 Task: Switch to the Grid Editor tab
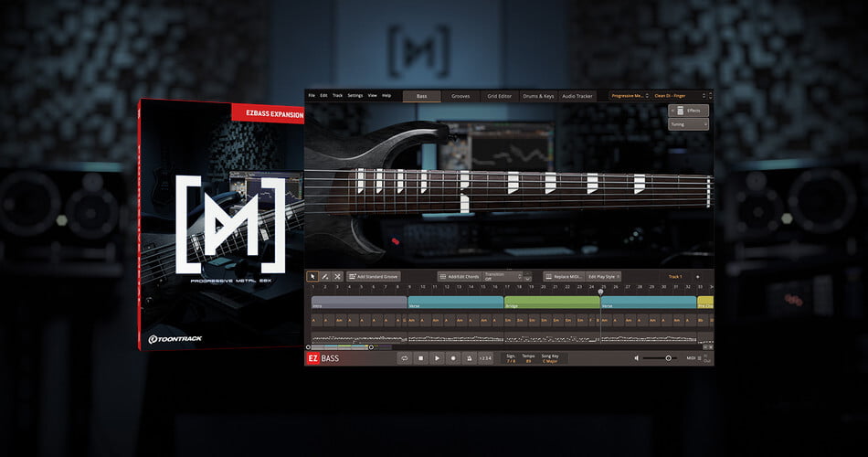499,96
